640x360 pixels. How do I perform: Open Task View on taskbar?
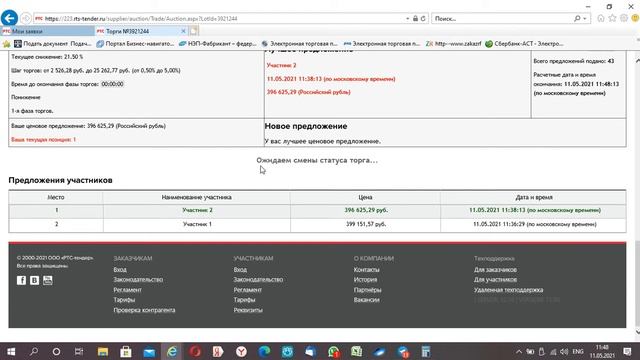click(79, 351)
